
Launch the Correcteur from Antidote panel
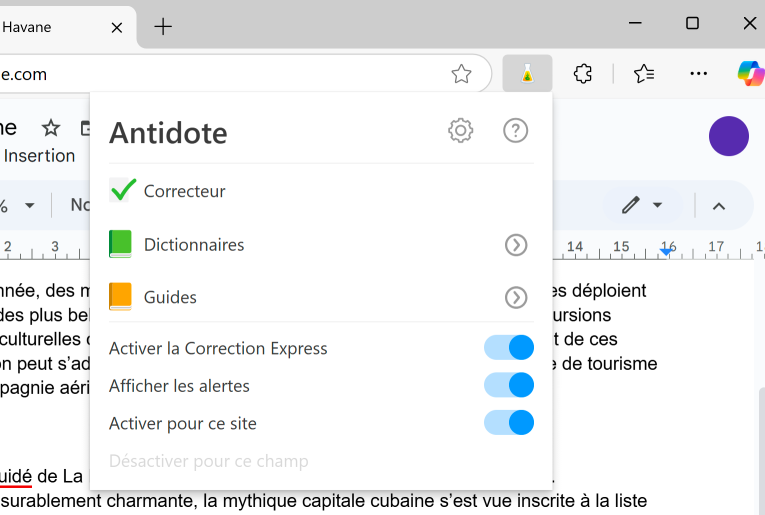(184, 191)
